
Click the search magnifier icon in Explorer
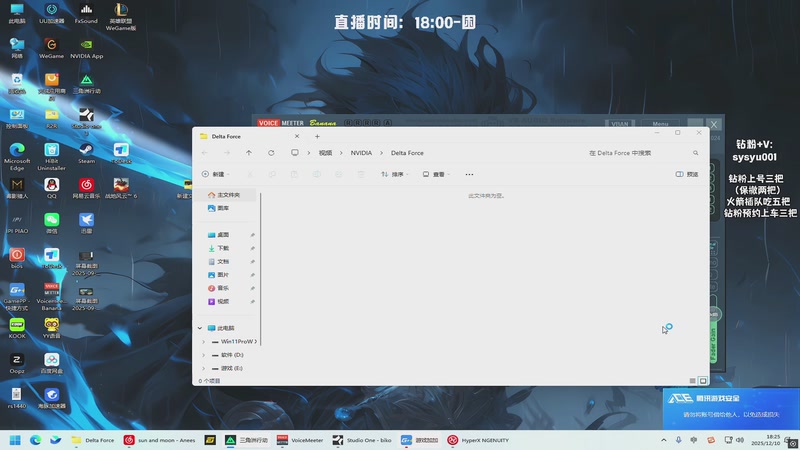click(695, 153)
